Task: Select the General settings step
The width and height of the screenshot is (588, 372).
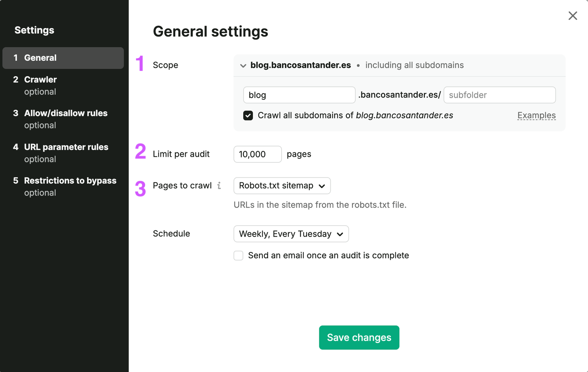Action: [x=63, y=58]
